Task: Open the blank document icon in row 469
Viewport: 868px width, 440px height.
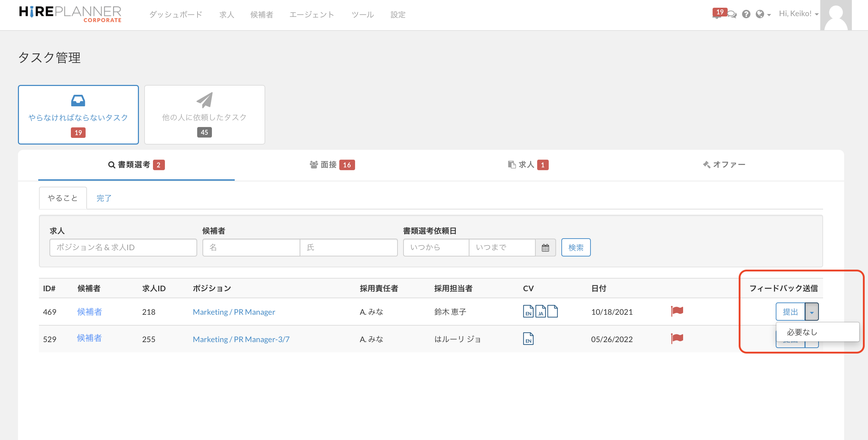Action: (553, 311)
